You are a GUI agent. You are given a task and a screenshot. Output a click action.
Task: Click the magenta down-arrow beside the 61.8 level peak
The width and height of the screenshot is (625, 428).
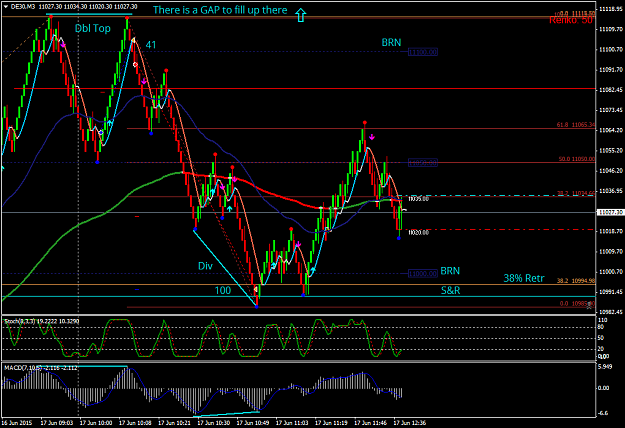click(x=371, y=137)
